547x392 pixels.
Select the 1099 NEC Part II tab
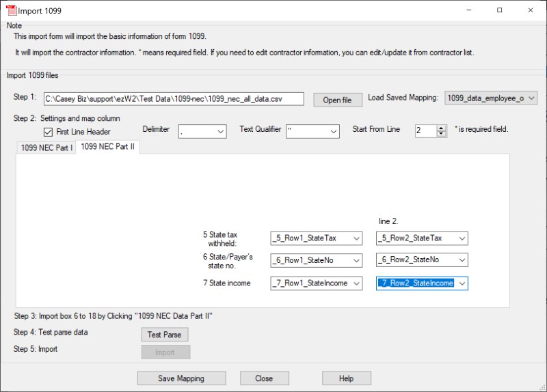pos(108,147)
